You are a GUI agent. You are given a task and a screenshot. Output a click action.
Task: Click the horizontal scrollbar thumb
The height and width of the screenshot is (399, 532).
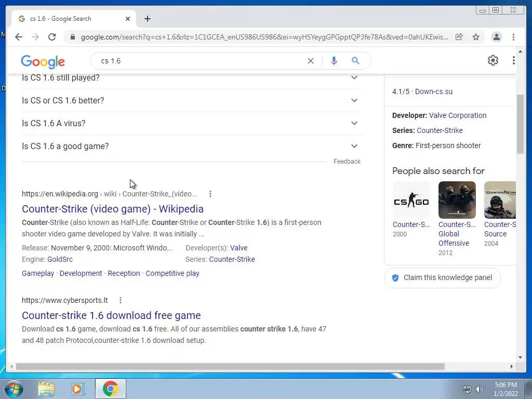(230, 367)
